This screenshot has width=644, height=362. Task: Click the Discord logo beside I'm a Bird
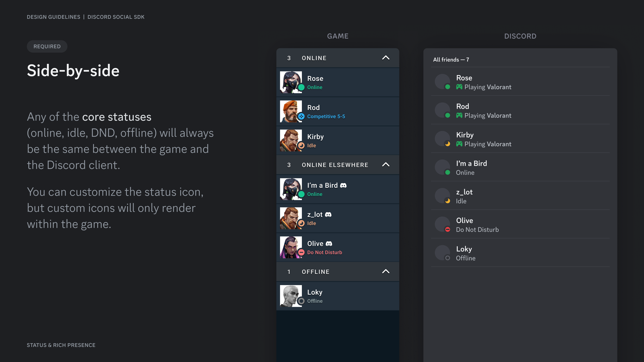pos(343,185)
